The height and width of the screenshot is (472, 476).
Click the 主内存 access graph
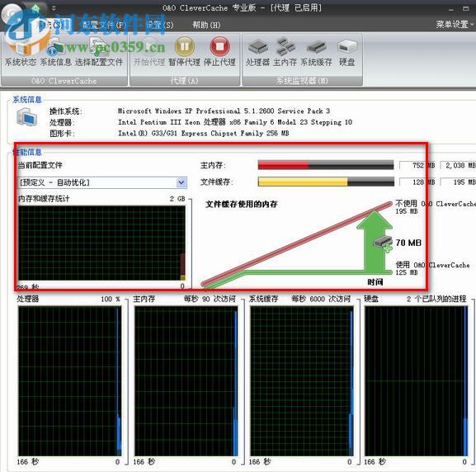(x=186, y=381)
